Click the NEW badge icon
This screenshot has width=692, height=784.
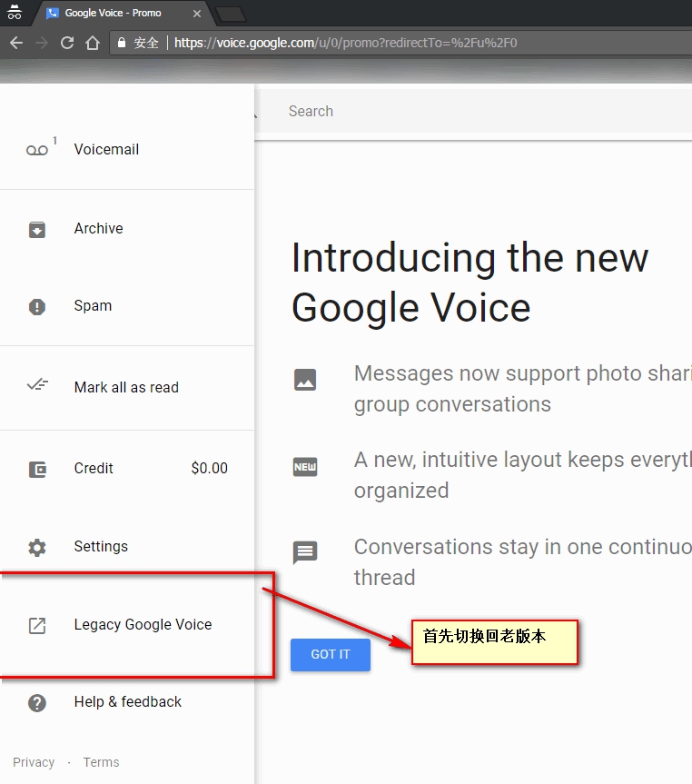[305, 467]
